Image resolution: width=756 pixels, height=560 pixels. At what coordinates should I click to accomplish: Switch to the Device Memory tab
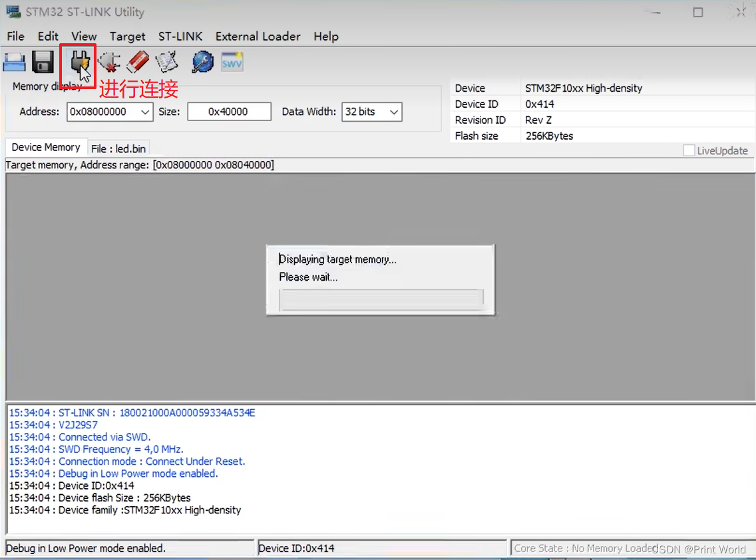[x=46, y=148]
